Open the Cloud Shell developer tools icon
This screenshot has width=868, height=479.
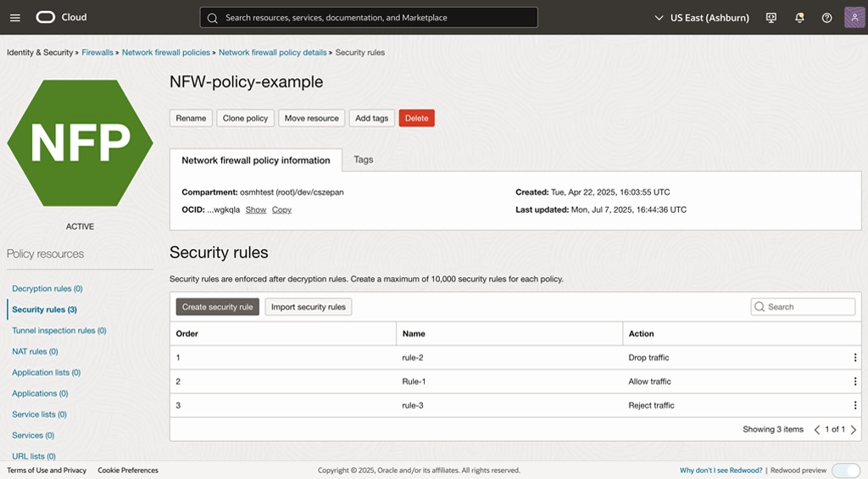[771, 18]
